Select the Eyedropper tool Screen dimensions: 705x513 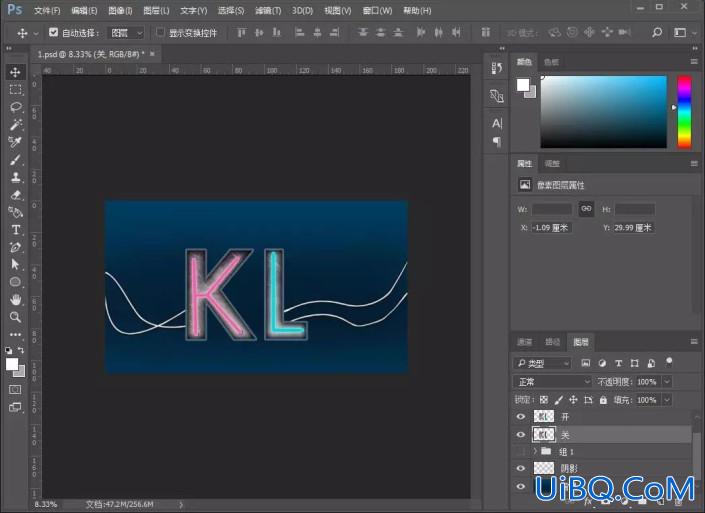click(15, 142)
